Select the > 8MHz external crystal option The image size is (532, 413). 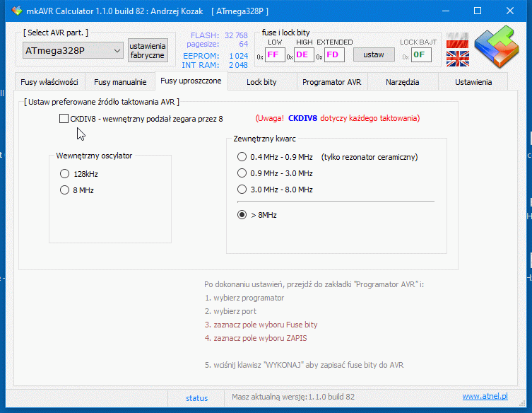click(x=242, y=214)
